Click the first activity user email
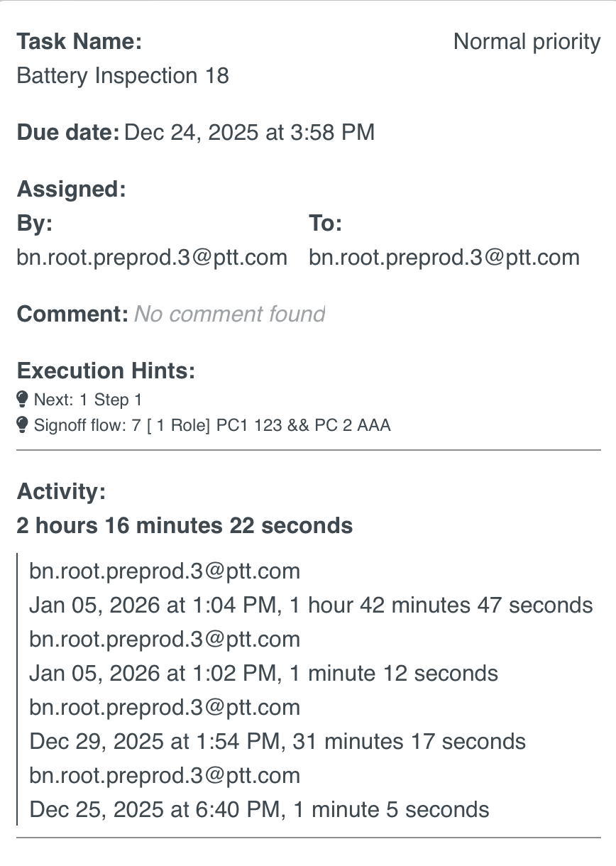Screen dimensions: 616x866 point(165,571)
